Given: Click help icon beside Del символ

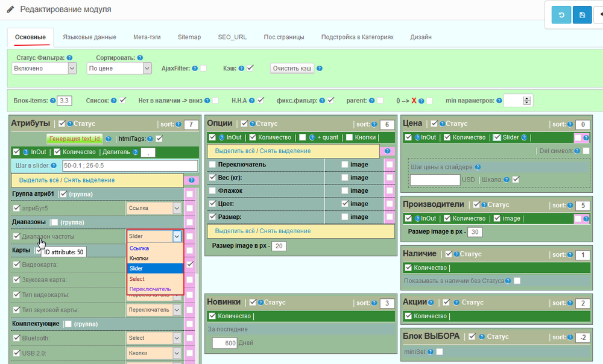Looking at the screenshot, I should click(x=577, y=151).
